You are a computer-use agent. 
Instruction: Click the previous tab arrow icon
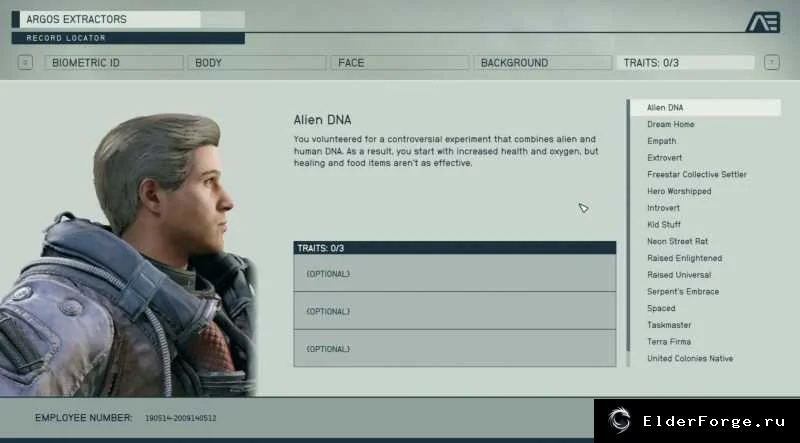[25, 63]
